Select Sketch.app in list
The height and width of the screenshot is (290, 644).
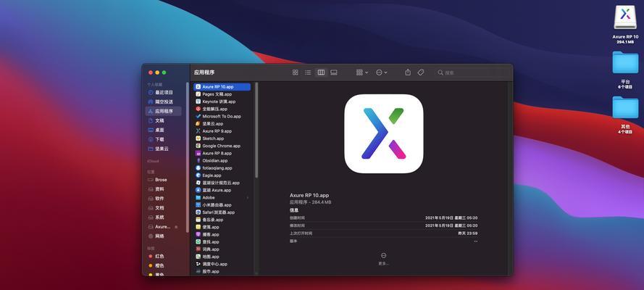pos(222,138)
